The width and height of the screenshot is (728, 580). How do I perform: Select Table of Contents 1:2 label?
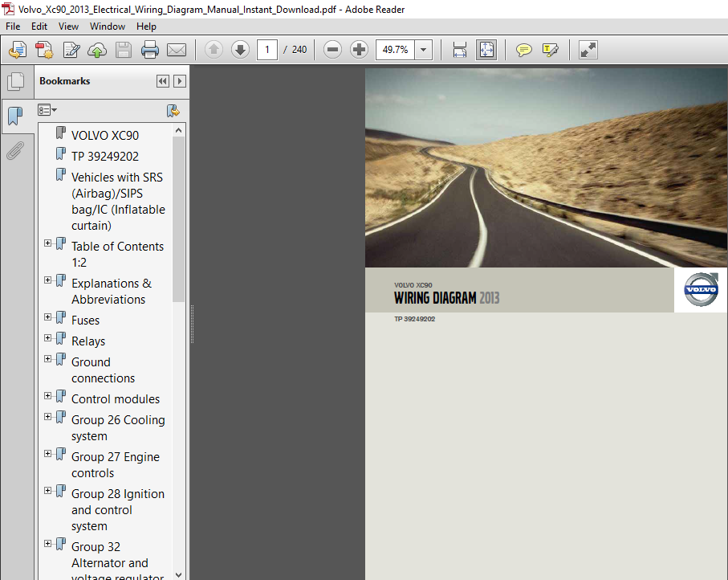coord(117,254)
